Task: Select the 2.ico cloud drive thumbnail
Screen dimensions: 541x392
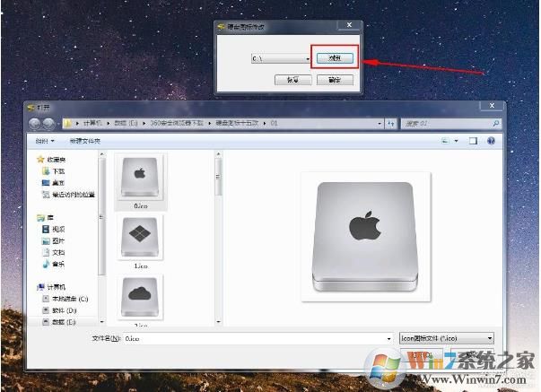Action: pos(140,301)
